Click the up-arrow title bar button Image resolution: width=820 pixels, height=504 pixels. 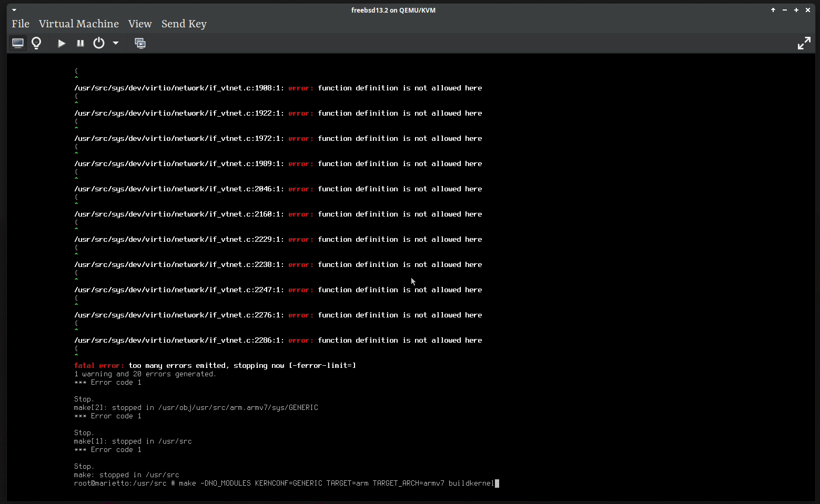pos(773,10)
